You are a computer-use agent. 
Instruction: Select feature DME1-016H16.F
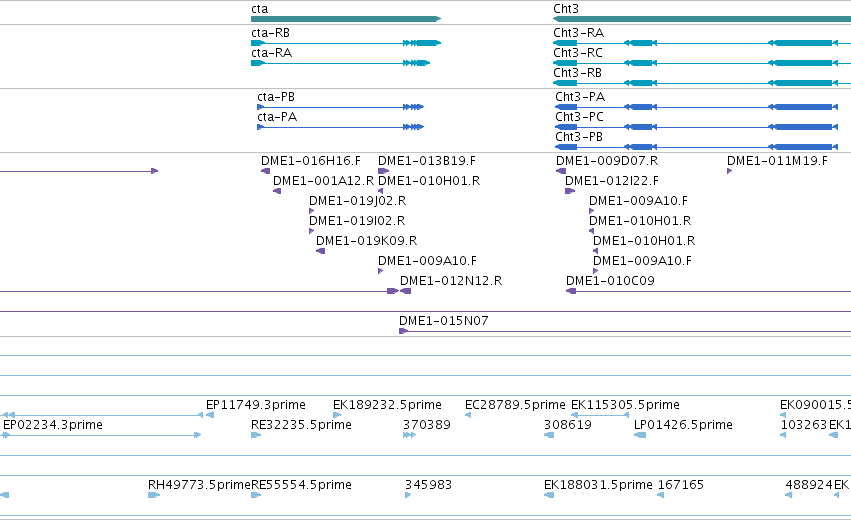311,161
